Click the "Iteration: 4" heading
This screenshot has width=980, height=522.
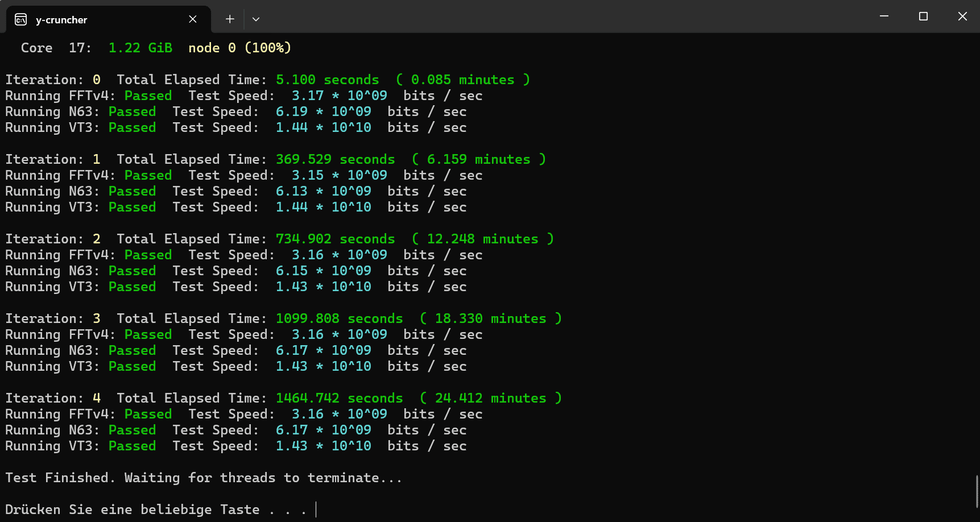pyautogui.click(x=53, y=398)
